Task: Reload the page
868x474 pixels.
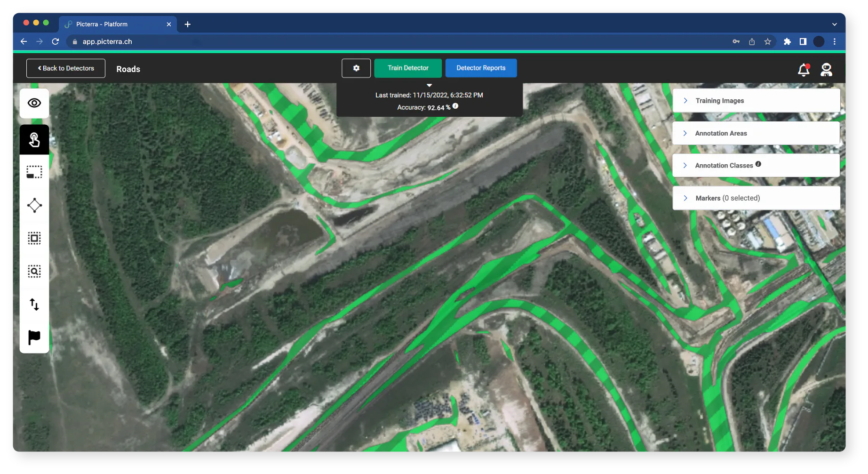Action: [56, 41]
